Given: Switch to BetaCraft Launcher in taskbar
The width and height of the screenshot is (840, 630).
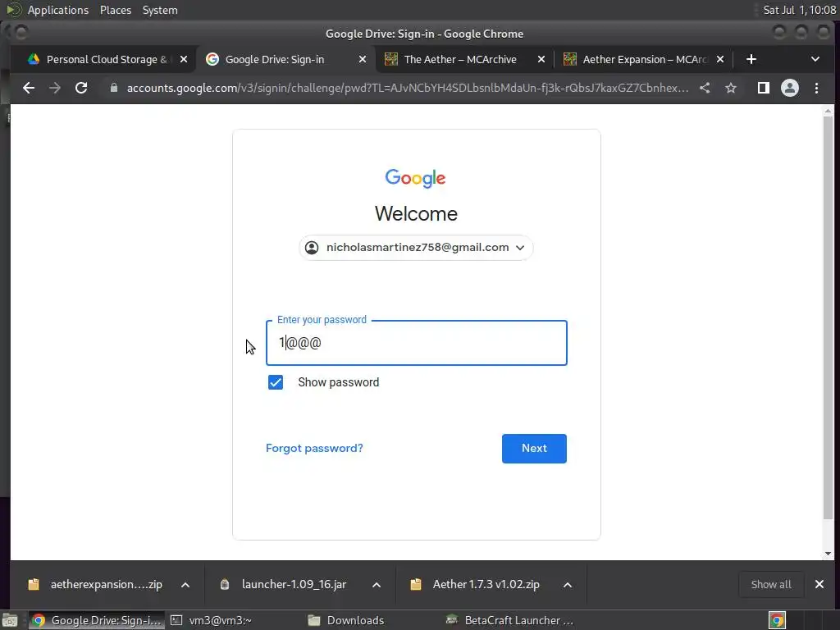Looking at the screenshot, I should point(509,620).
